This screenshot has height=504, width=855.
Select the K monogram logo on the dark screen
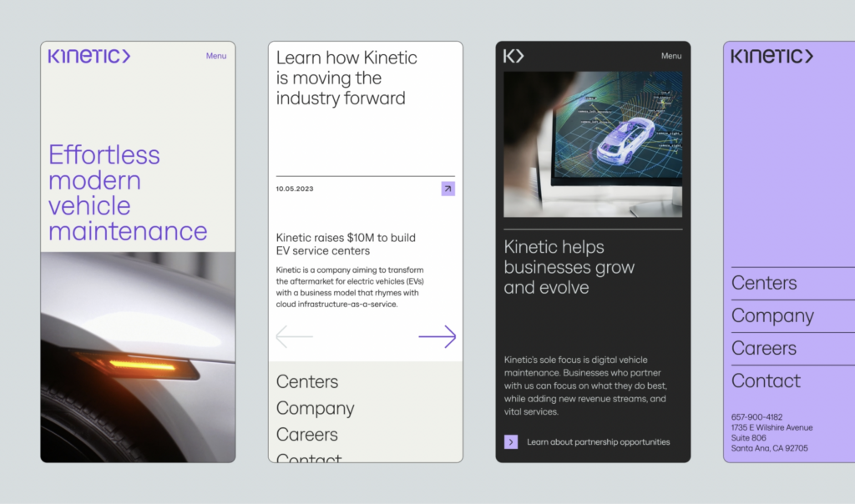(x=512, y=57)
